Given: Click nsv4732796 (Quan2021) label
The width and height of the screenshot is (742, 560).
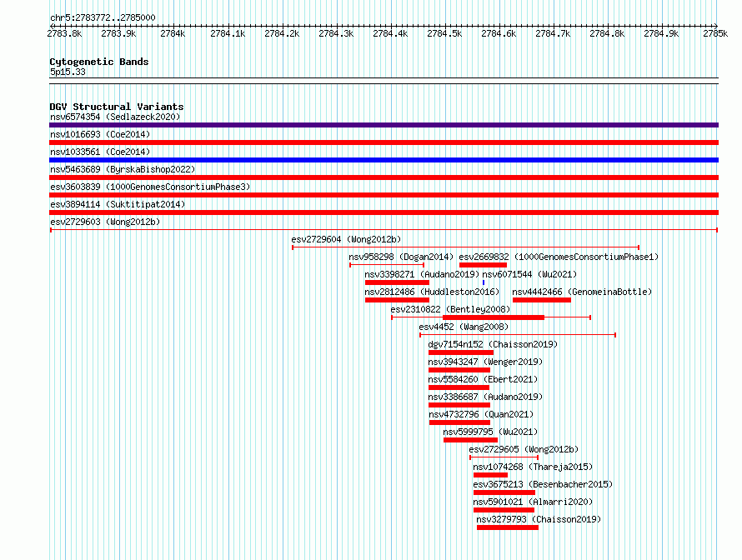Looking at the screenshot, I should click(481, 414).
